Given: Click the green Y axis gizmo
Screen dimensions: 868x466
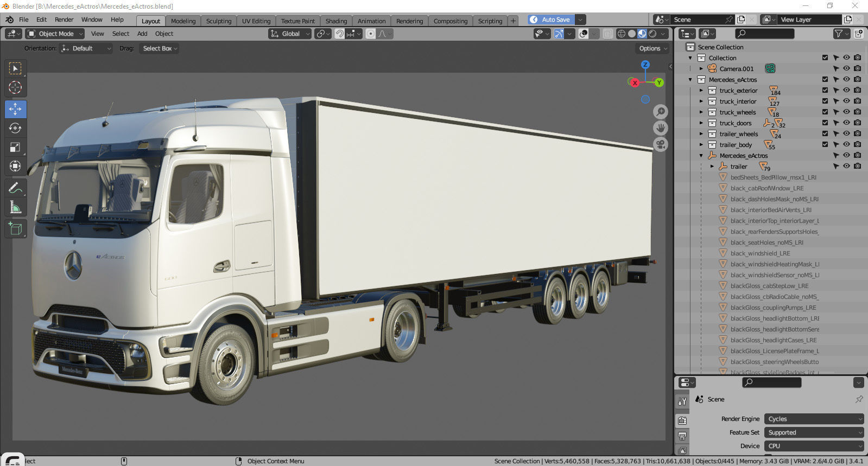Looking at the screenshot, I should (659, 82).
